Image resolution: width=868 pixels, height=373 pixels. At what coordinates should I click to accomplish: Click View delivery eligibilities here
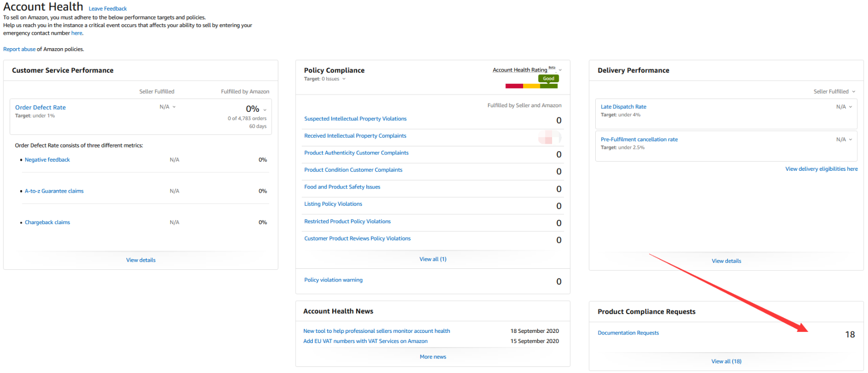[821, 169]
